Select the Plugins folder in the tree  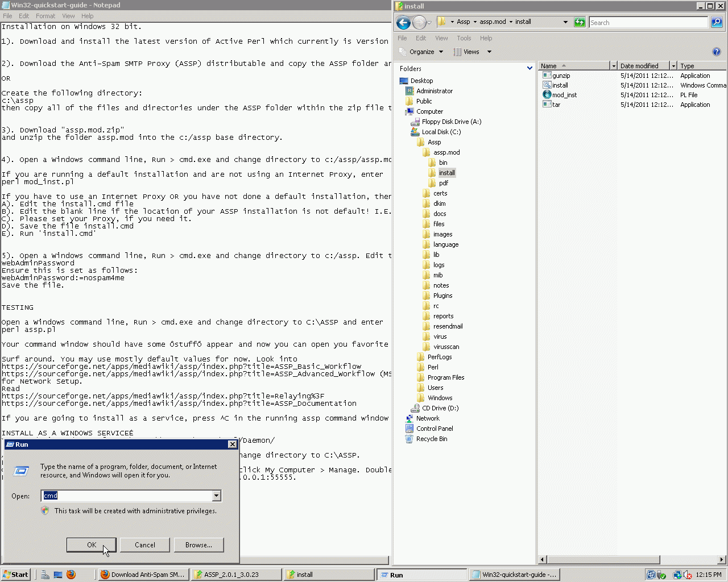(443, 296)
